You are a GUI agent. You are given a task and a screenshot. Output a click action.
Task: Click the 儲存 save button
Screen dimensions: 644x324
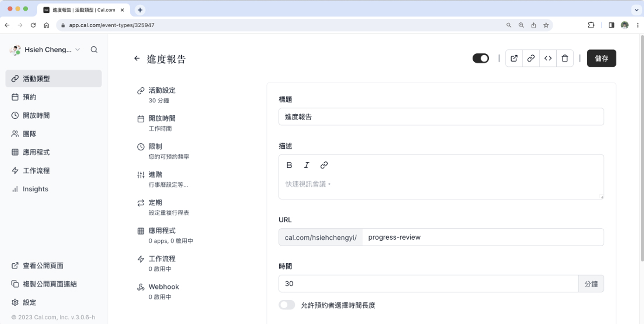pyautogui.click(x=601, y=58)
